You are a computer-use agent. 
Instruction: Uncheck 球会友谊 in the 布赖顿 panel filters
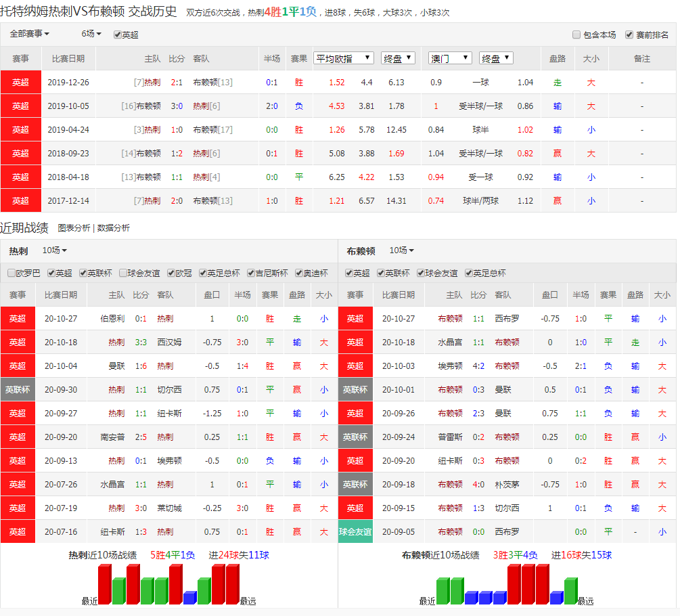click(421, 273)
